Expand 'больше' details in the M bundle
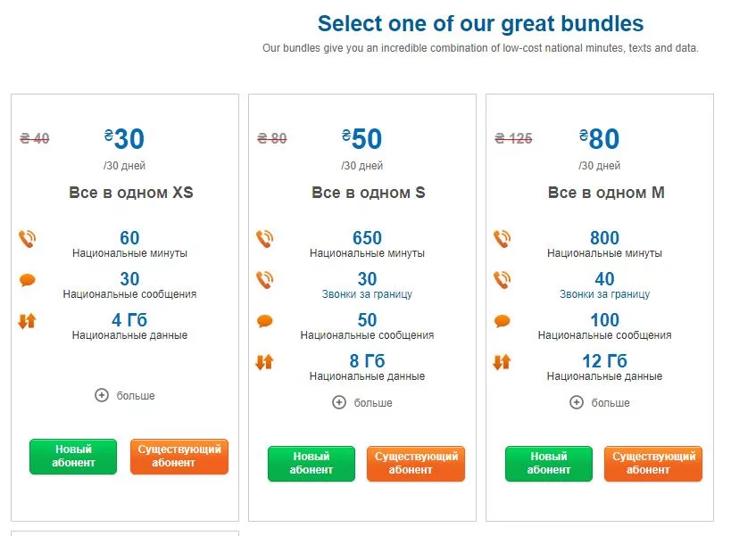 click(600, 402)
